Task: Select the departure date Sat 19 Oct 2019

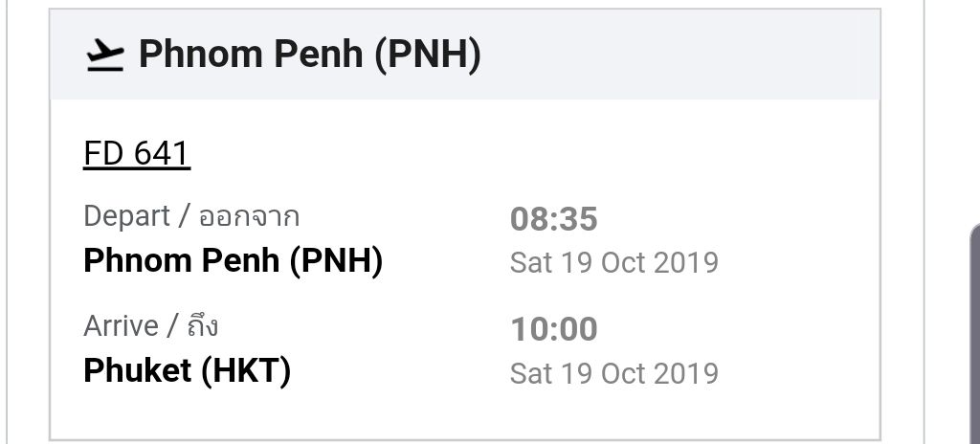Action: 613,262
